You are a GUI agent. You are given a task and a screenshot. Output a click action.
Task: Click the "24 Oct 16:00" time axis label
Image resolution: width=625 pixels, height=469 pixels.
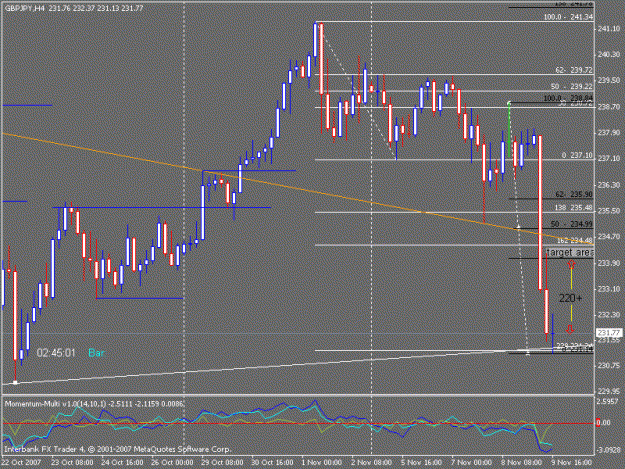(122, 462)
